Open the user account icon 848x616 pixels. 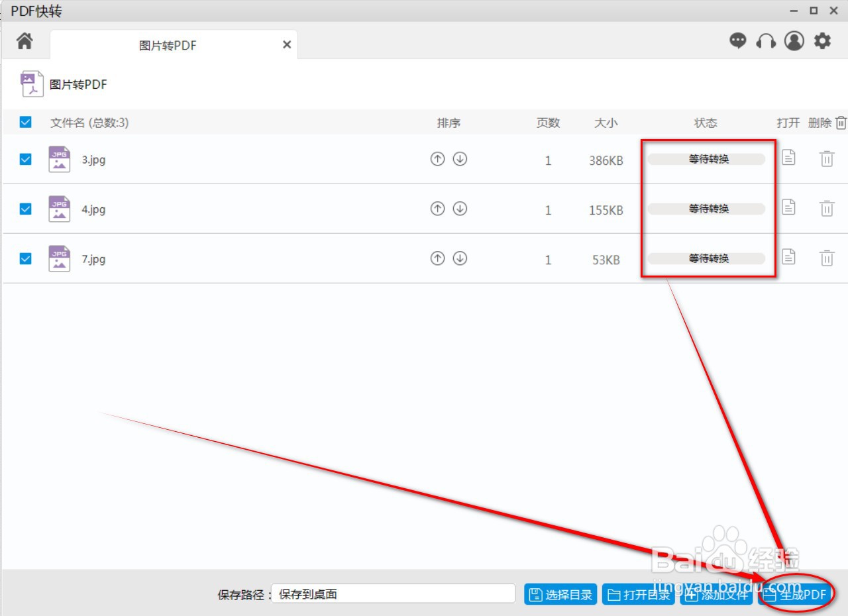point(794,41)
